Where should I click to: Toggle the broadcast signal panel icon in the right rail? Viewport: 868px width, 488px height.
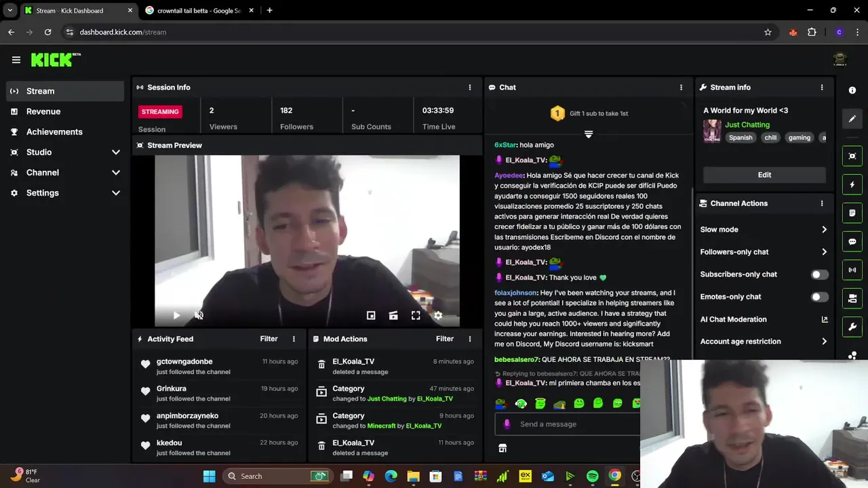[x=852, y=270]
